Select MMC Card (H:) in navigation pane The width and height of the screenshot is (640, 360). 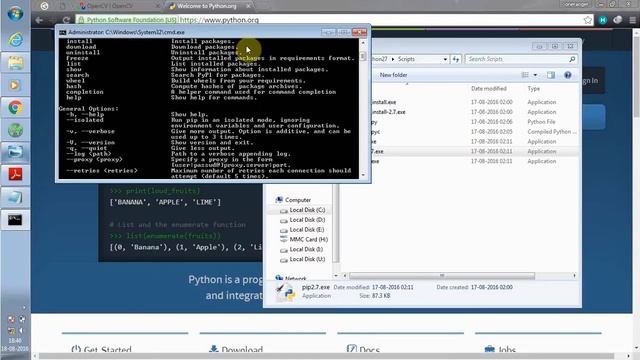coord(304,240)
